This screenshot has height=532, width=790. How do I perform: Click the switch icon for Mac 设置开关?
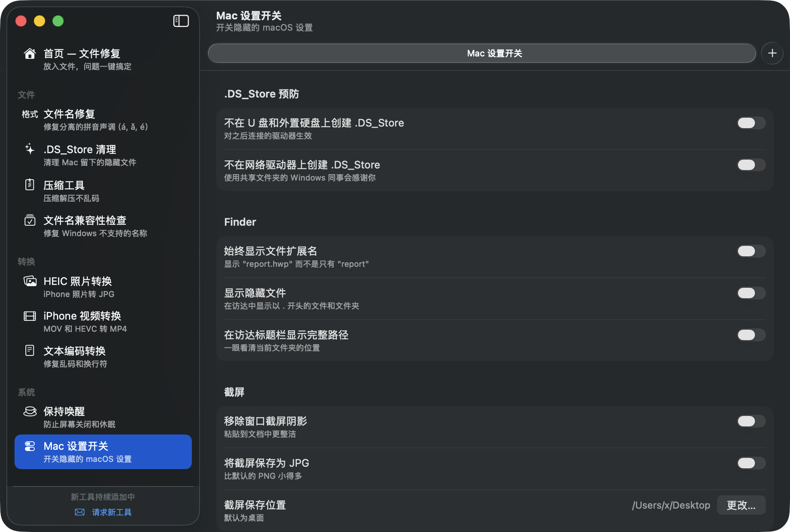coord(30,446)
